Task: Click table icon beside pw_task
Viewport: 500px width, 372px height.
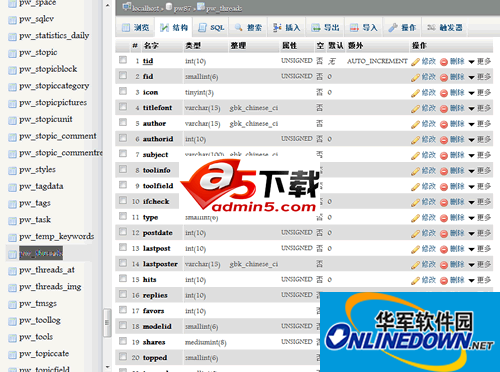Action: (12, 221)
